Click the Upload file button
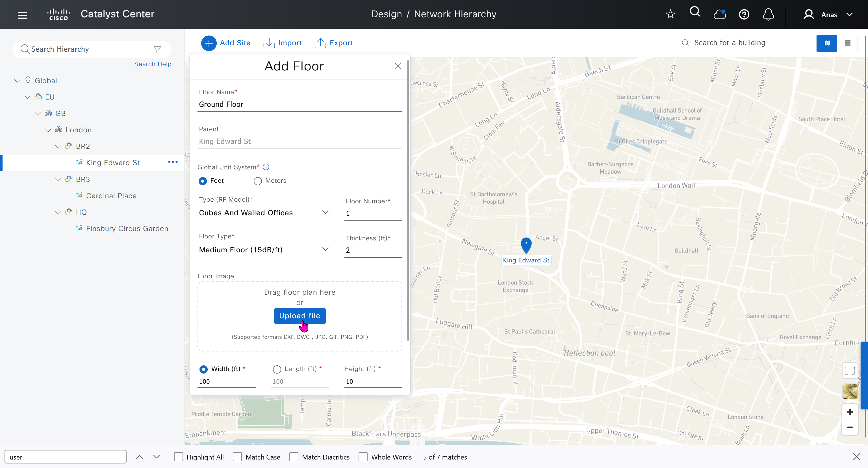 pyautogui.click(x=300, y=316)
